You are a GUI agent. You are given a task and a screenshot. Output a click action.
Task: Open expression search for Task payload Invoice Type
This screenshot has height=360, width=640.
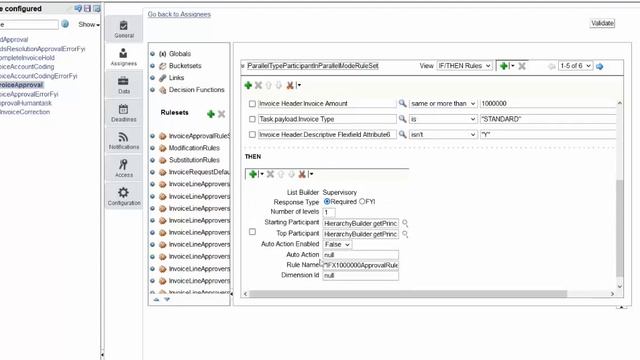pos(402,119)
